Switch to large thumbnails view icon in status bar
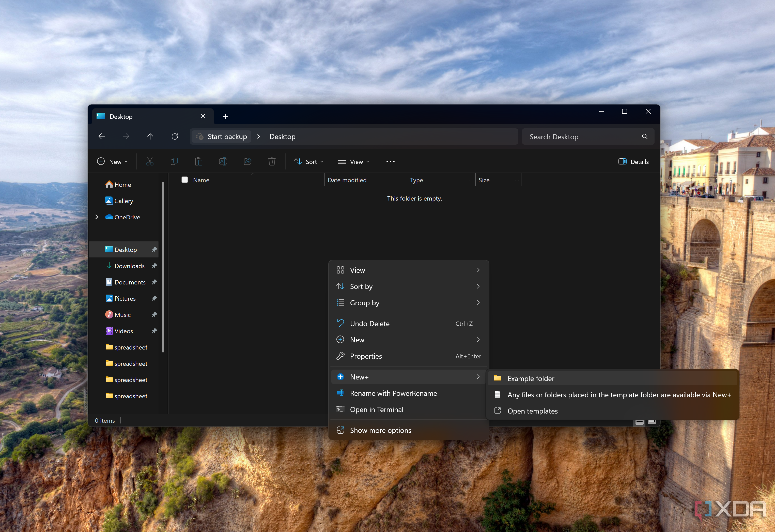This screenshot has height=532, width=775. pos(652,422)
